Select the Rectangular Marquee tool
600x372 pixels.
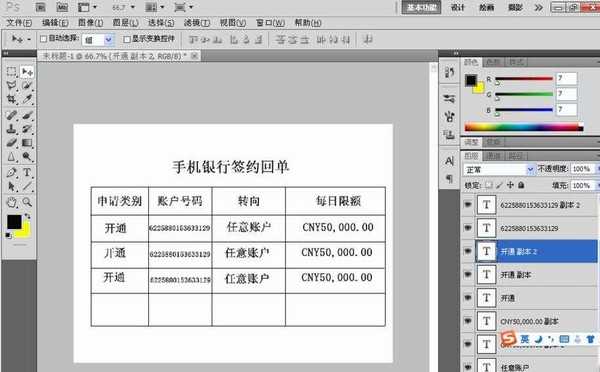tap(11, 72)
